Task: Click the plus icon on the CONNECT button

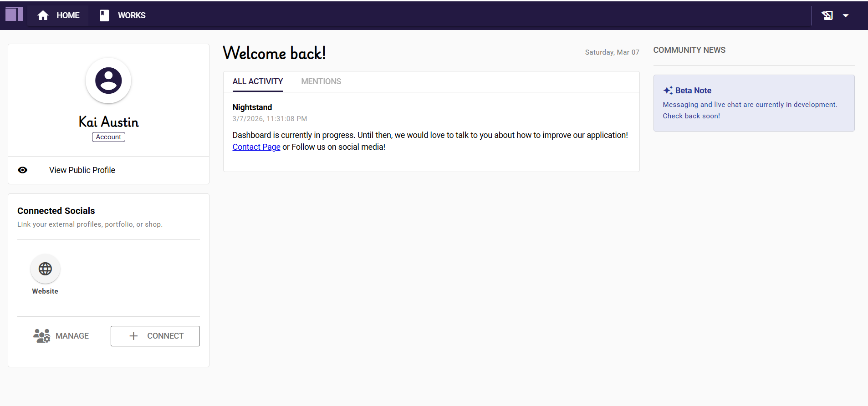Action: point(133,336)
